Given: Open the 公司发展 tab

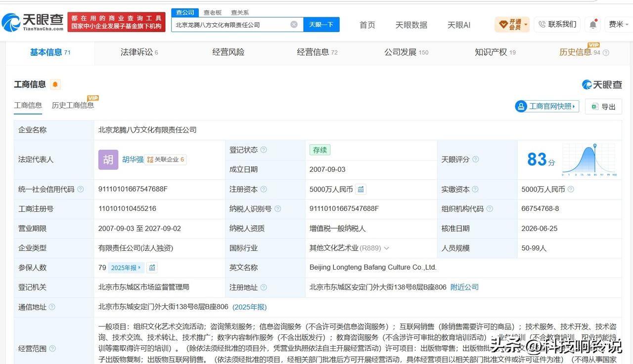Looking at the screenshot, I should point(407,52).
